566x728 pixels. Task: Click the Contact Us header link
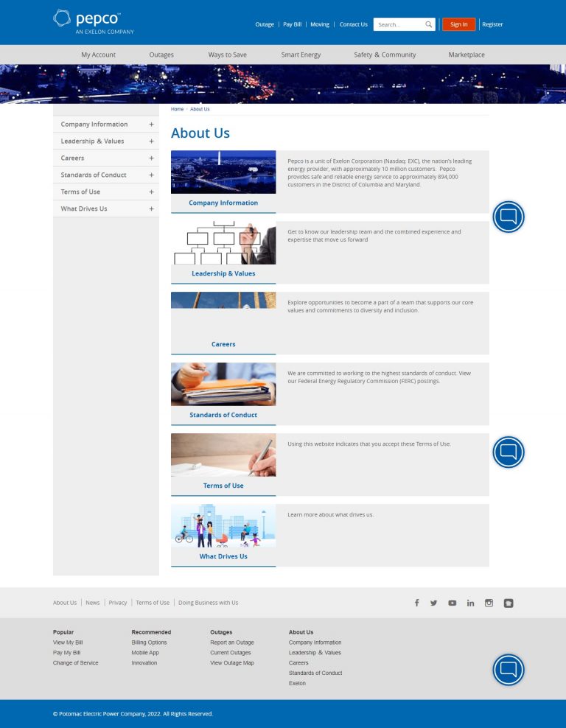(353, 24)
